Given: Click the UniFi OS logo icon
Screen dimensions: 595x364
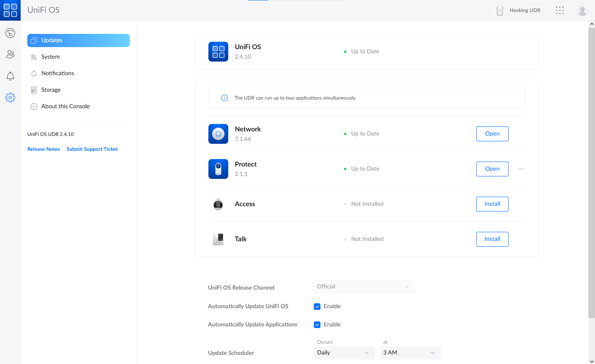Looking at the screenshot, I should click(x=10, y=10).
